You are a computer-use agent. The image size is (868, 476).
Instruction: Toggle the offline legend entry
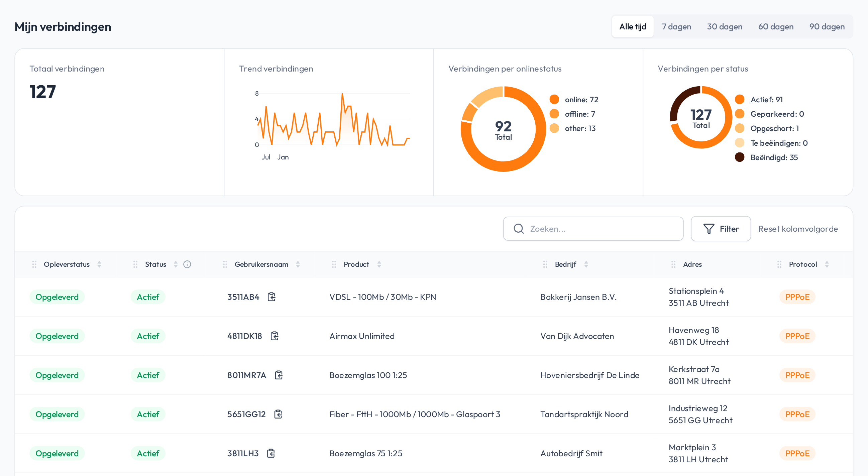(572, 114)
